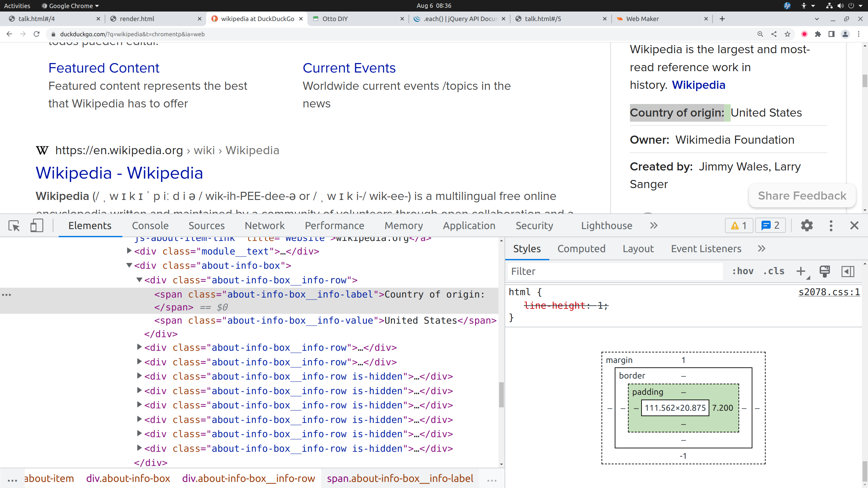Open the DevTools customize three-dot menu
Screen dimensions: 868x488
pos(831,226)
